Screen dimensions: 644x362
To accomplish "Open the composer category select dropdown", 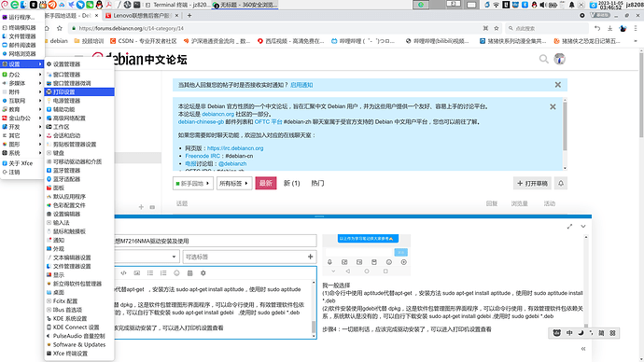I will [146, 257].
